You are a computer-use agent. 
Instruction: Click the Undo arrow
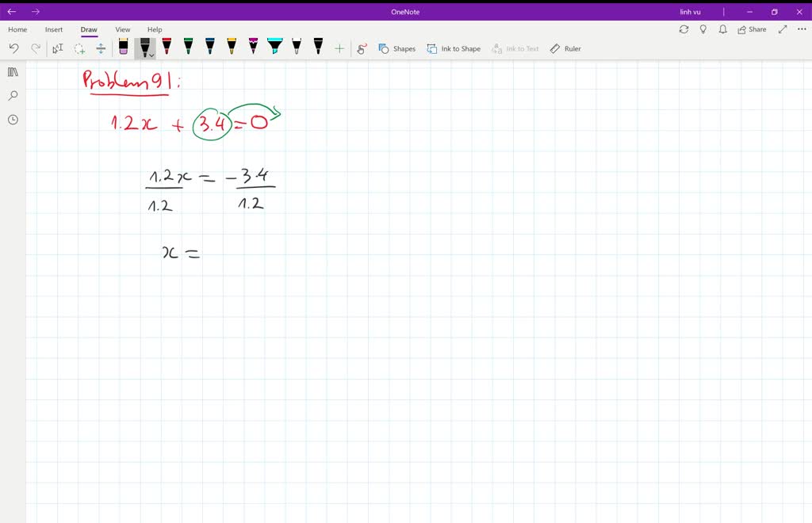point(13,48)
